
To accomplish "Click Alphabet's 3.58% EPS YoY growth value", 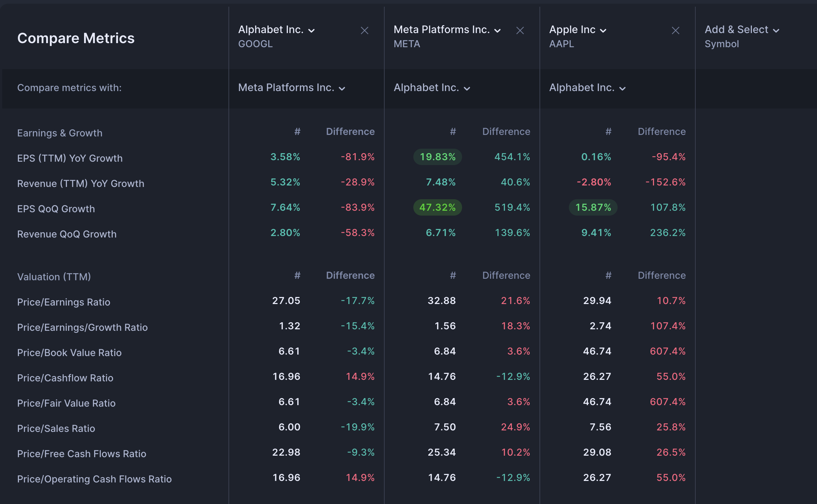I will 285,157.
